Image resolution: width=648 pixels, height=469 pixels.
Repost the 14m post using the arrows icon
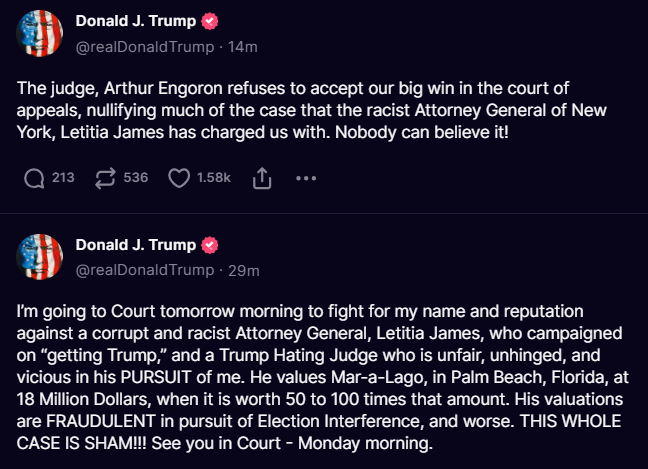tap(106, 178)
